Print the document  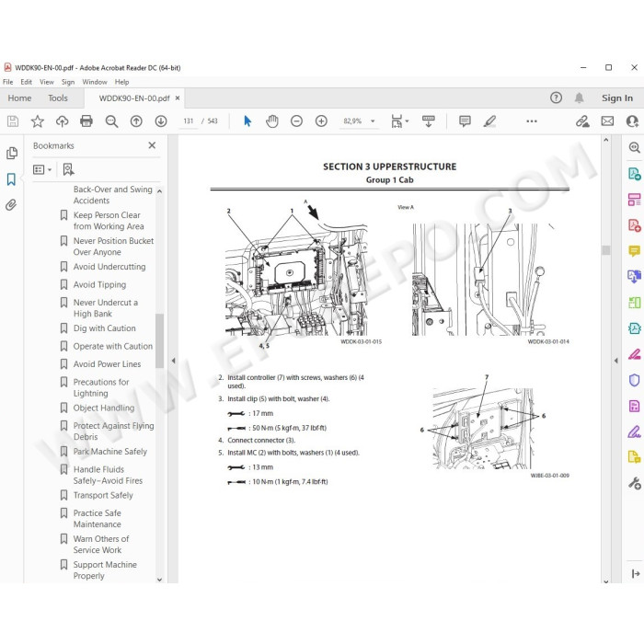pos(86,121)
